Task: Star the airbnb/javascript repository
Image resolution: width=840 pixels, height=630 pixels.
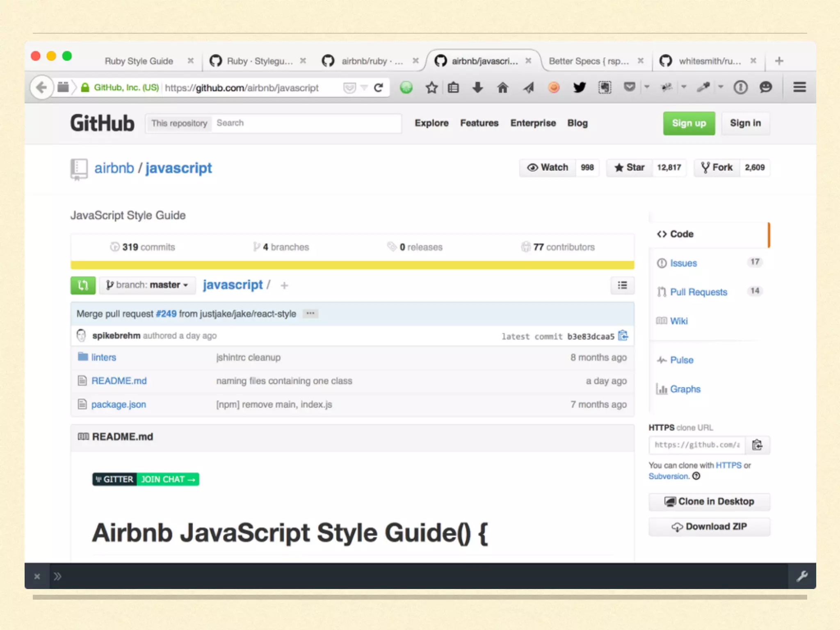Action: pyautogui.click(x=630, y=167)
